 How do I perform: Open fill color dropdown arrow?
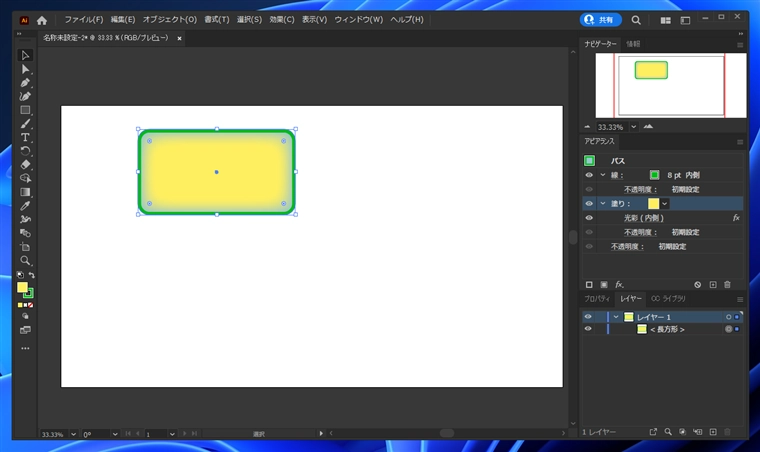[665, 203]
